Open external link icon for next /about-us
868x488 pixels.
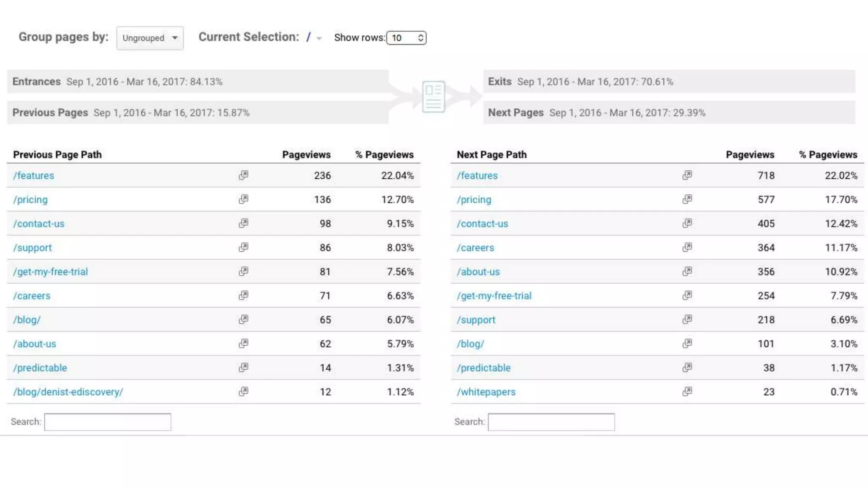pos(687,272)
